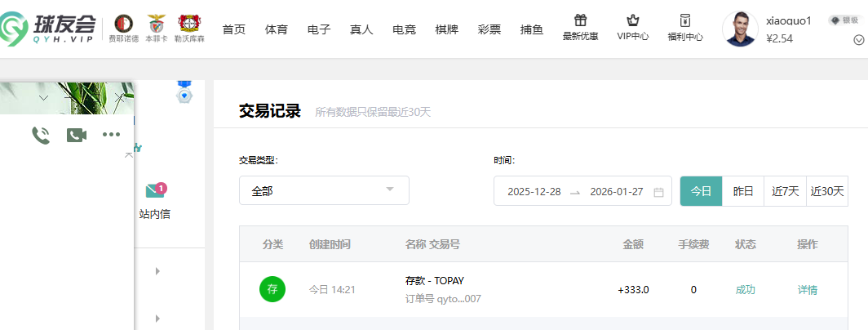Select the 近7天 time filter
The height and width of the screenshot is (330, 868).
point(785,191)
